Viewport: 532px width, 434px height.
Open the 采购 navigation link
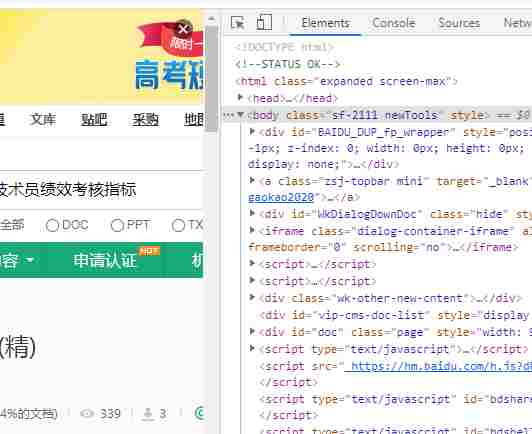pyautogui.click(x=146, y=119)
